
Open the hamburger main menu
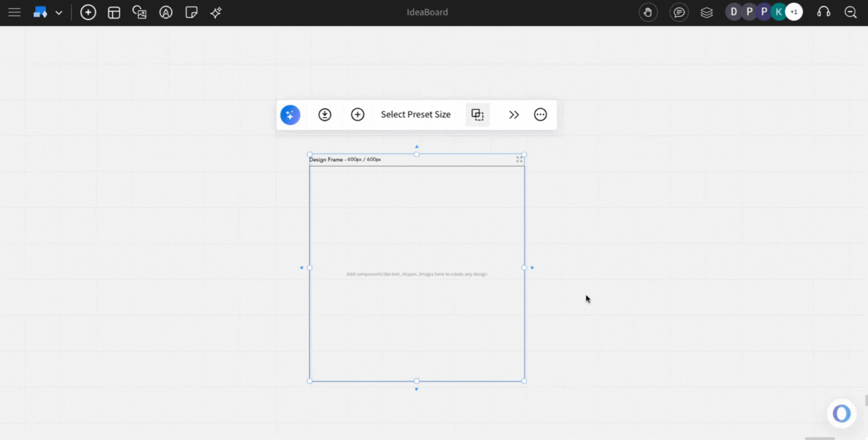pyautogui.click(x=15, y=12)
